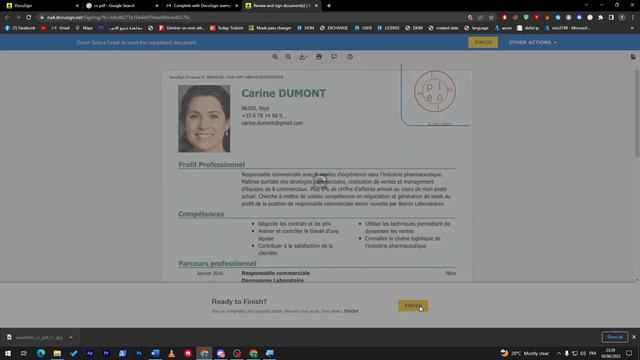Open the DOM bookmark
640x360 pixels.
(306, 28)
